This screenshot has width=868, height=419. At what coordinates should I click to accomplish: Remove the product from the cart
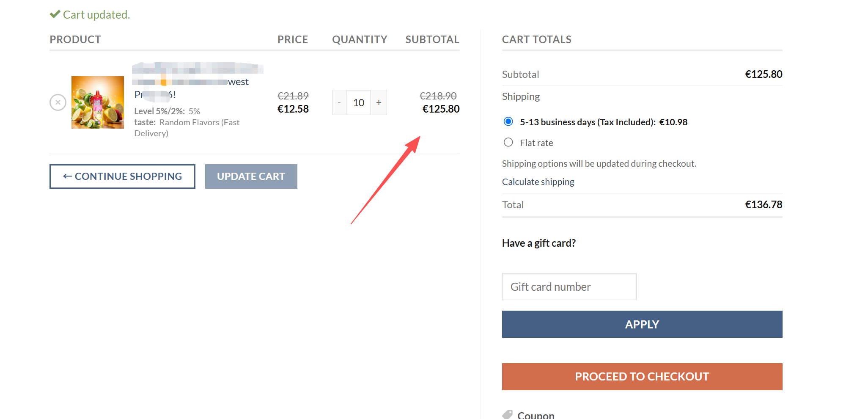coord(58,102)
